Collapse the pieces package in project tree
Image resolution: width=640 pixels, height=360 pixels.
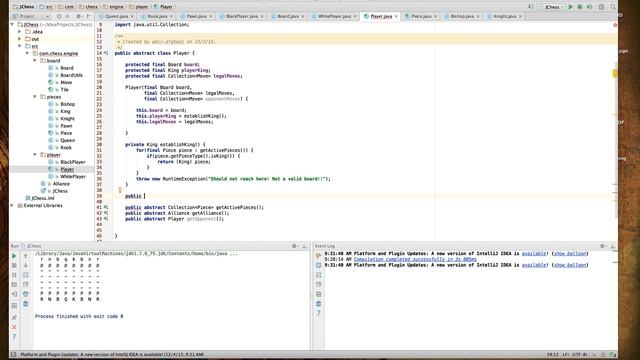click(35, 97)
